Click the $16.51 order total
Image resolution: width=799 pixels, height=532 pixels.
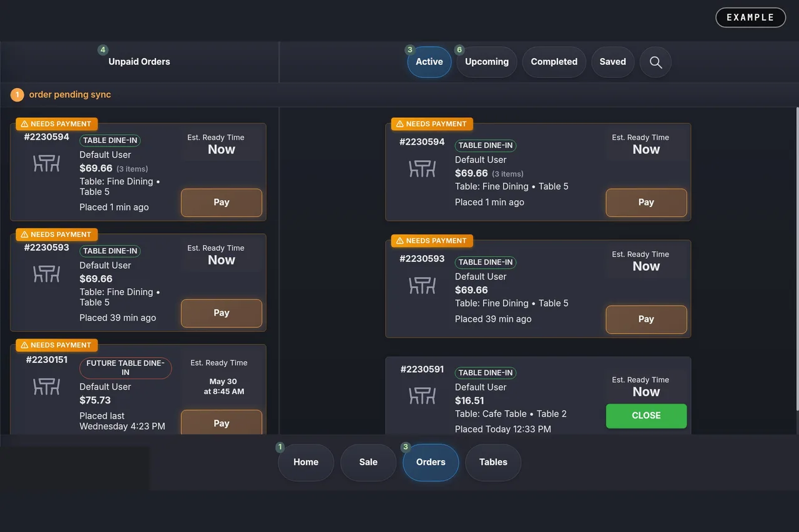469,400
